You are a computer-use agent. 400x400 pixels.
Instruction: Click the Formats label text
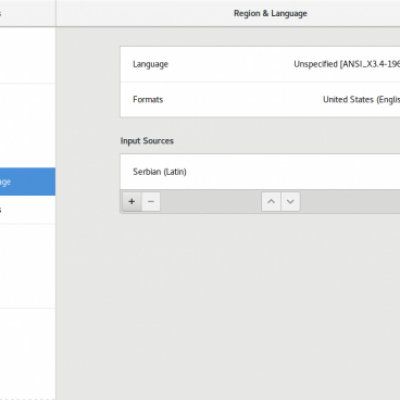[148, 99]
